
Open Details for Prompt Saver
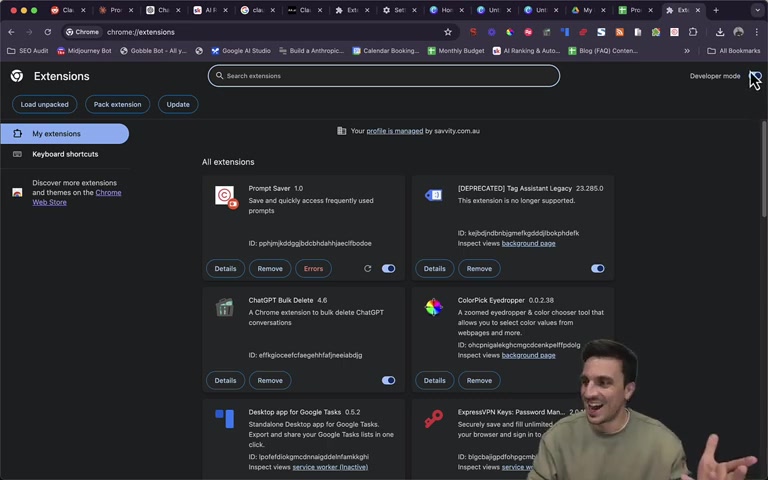pos(225,268)
